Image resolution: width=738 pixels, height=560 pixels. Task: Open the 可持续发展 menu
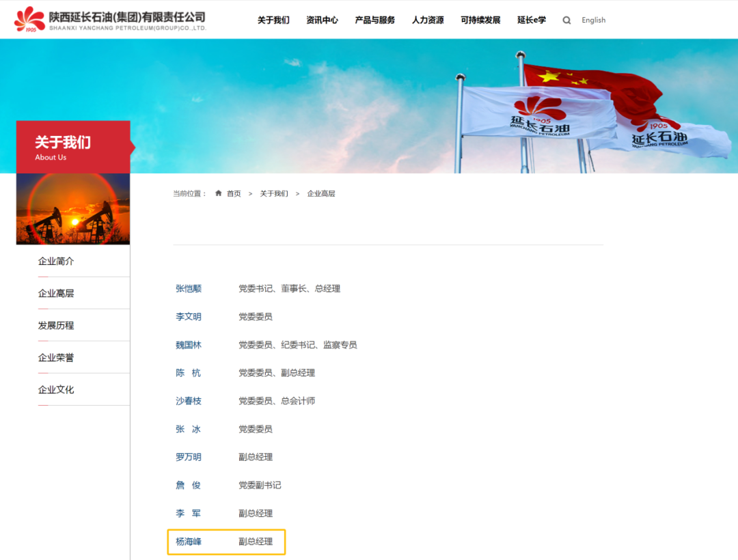(480, 20)
